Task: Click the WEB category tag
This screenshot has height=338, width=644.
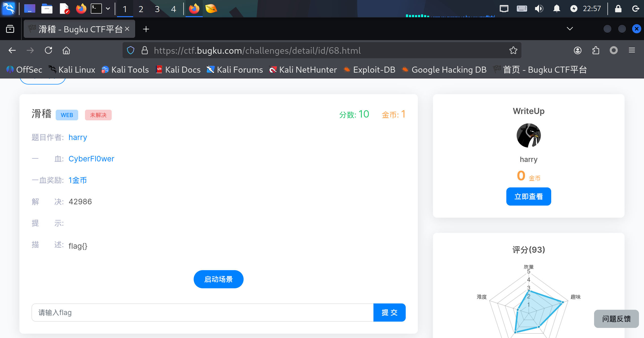Action: [67, 115]
